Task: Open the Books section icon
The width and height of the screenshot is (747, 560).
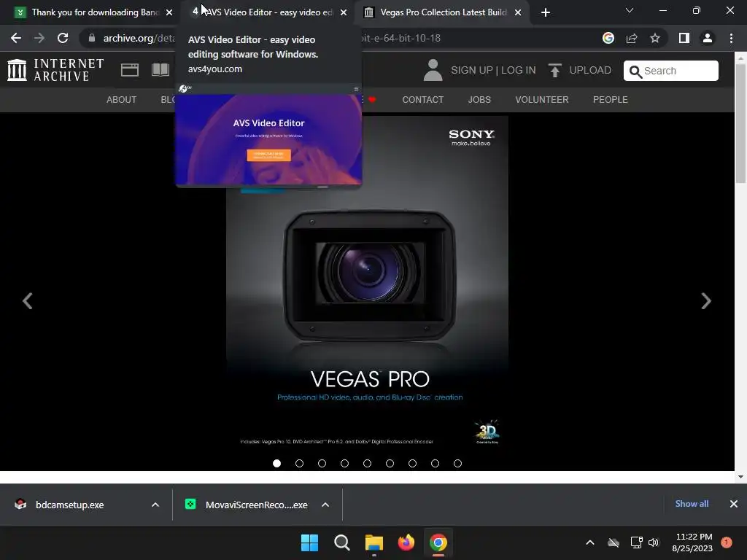Action: (160, 70)
